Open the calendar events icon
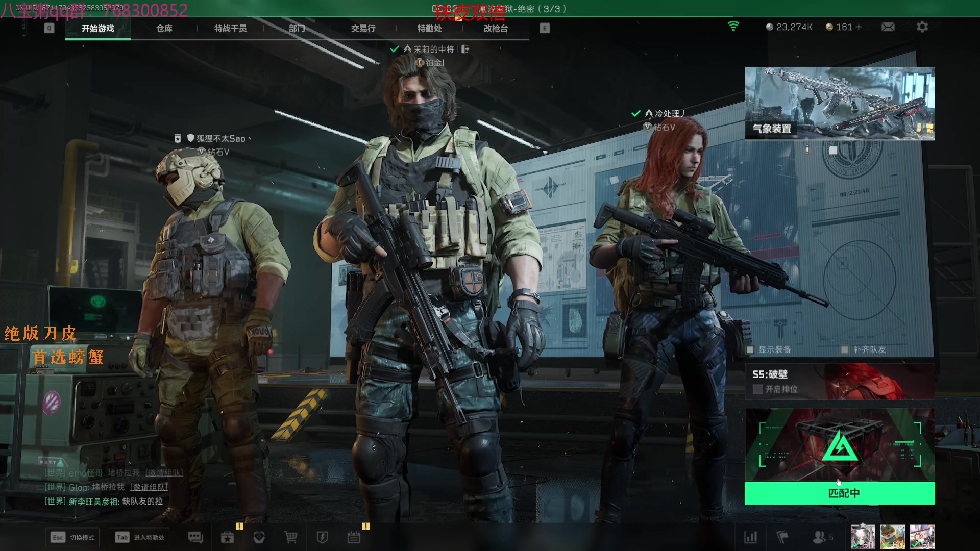 [x=354, y=537]
